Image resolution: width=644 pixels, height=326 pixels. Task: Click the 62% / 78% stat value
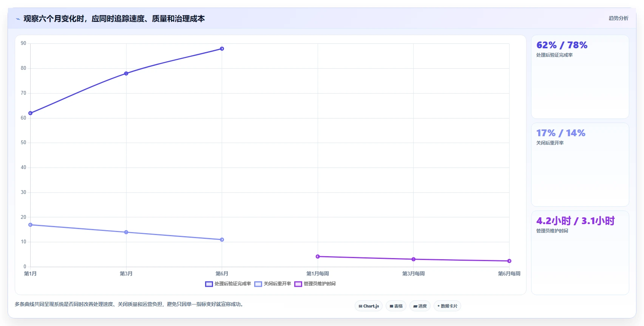(x=562, y=45)
